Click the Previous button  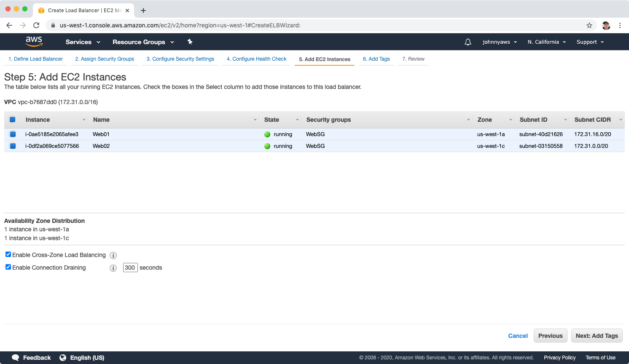click(x=550, y=336)
